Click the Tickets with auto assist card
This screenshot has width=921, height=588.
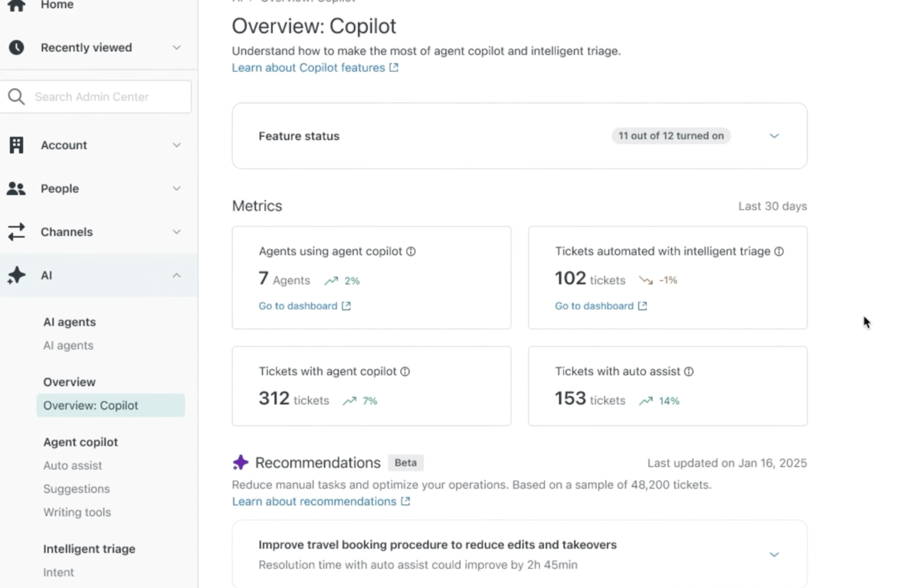click(667, 386)
